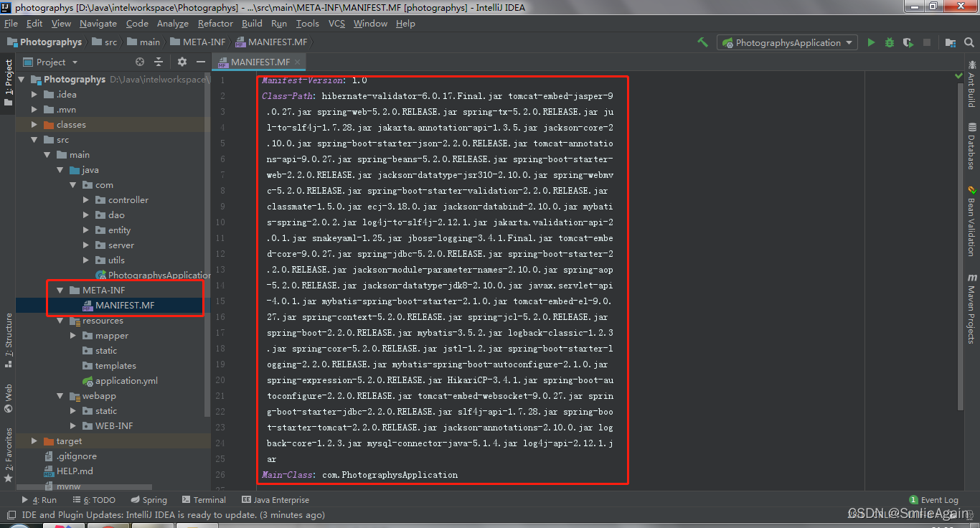
Task: Open the Maven Projects tool window
Action: pyautogui.click(x=972, y=308)
